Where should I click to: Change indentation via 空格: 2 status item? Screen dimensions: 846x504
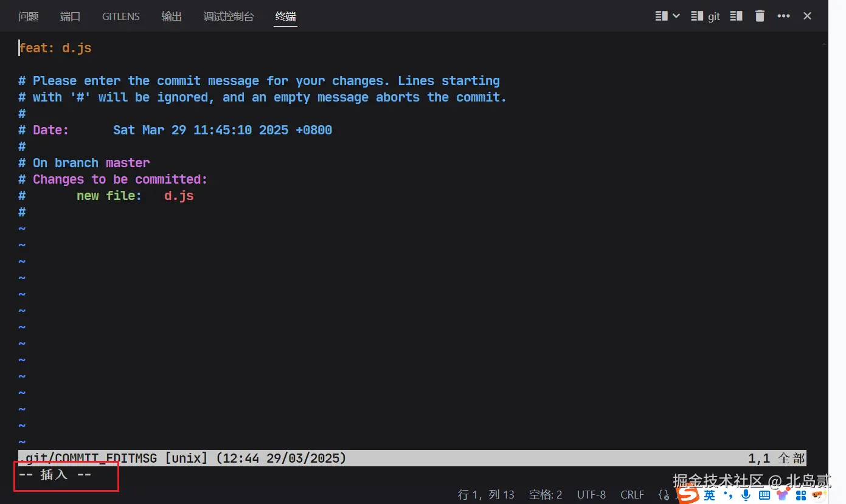click(546, 495)
